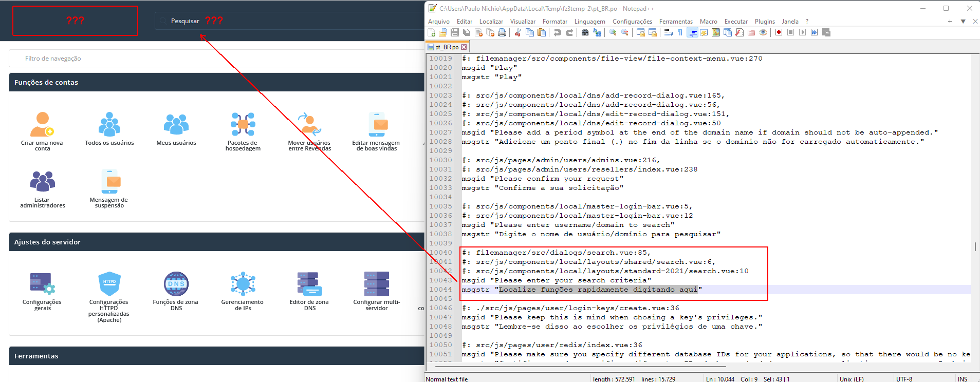The height and width of the screenshot is (382, 980).
Task: Click the Undo arrow icon
Action: [x=558, y=32]
